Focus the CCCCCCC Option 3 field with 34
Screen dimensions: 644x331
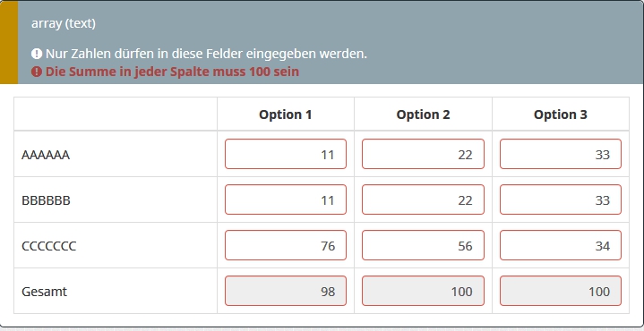click(560, 245)
